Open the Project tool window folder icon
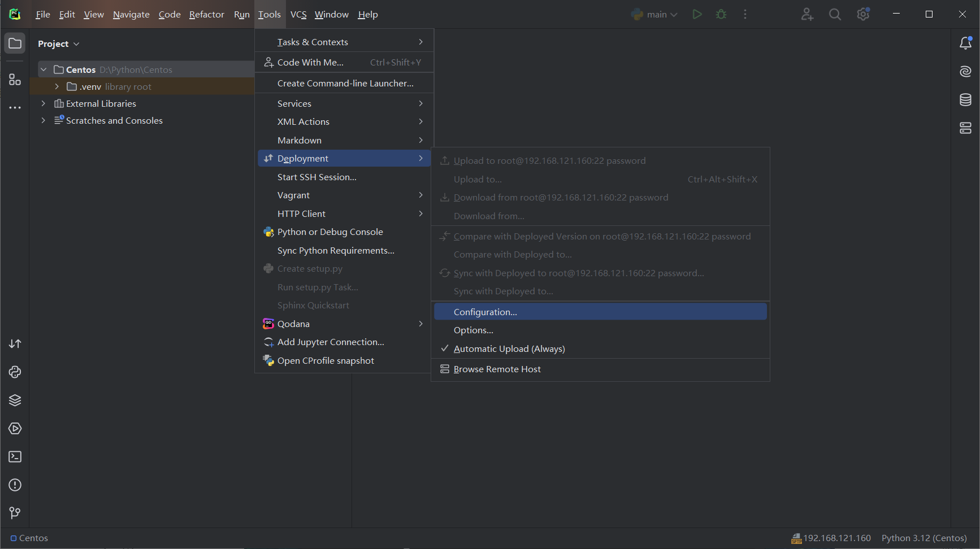This screenshot has width=980, height=549. 15,43
